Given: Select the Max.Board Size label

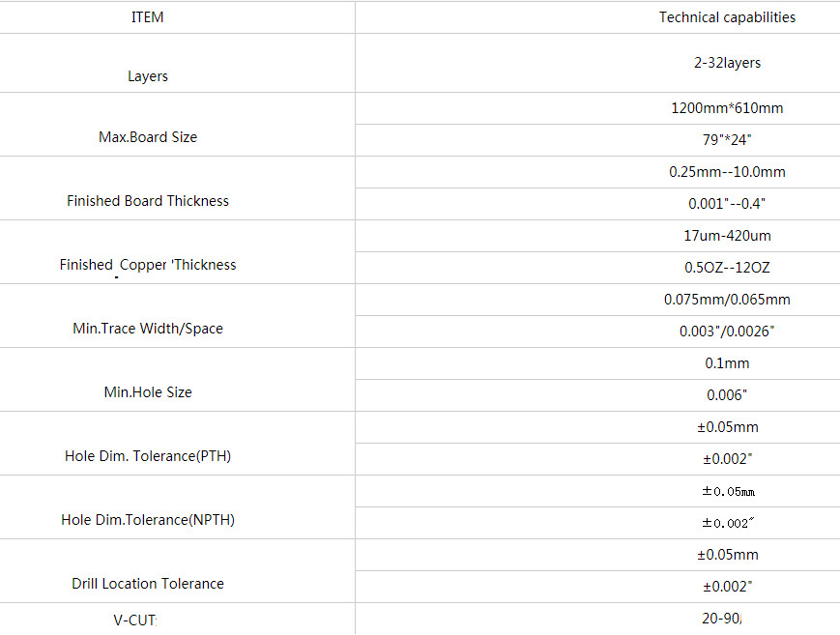Looking at the screenshot, I should coord(147,137).
